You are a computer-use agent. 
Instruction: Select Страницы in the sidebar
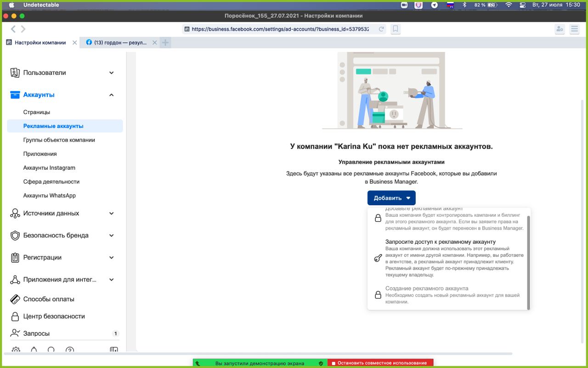(37, 112)
